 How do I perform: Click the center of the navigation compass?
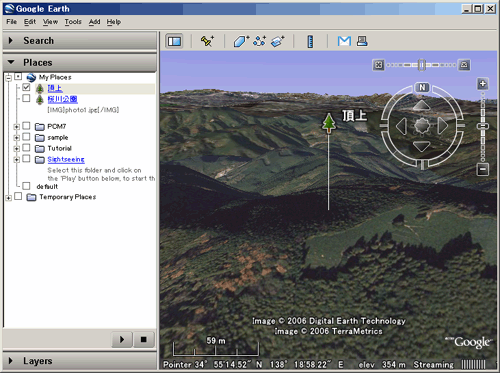[x=422, y=126]
